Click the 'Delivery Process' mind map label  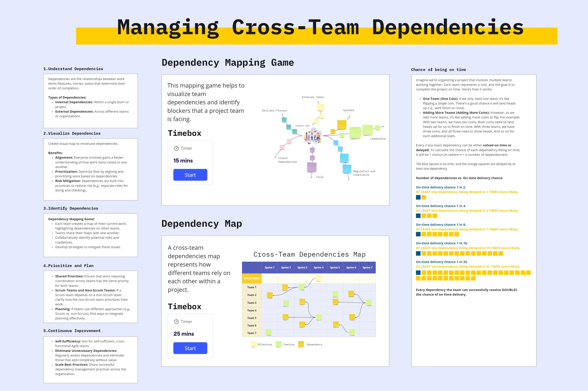click(275, 110)
